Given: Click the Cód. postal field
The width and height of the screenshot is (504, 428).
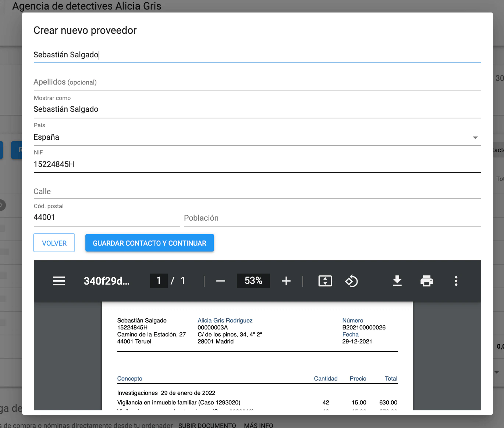Looking at the screenshot, I should click(106, 217).
